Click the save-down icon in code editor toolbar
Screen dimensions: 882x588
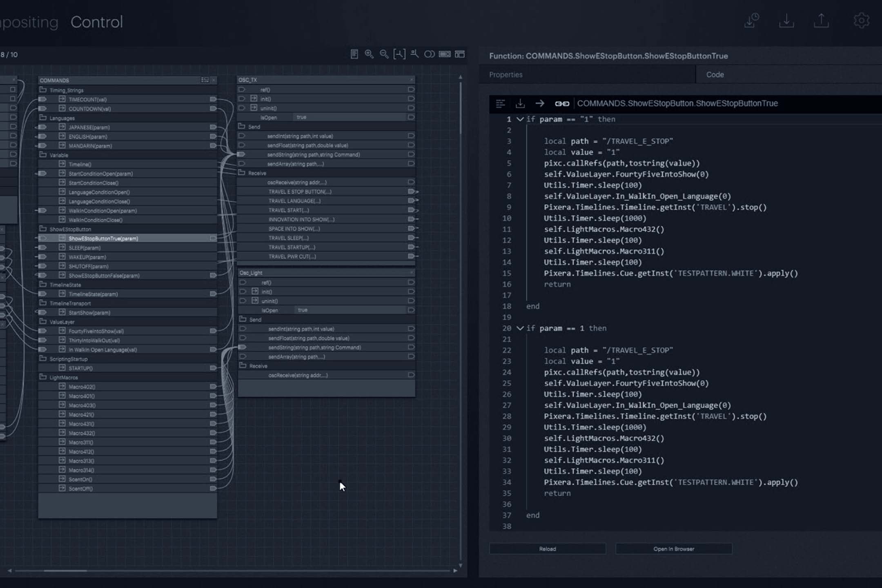pyautogui.click(x=520, y=104)
